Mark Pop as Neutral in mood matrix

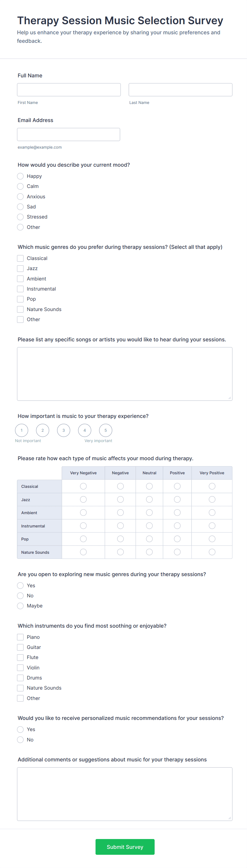point(150,539)
